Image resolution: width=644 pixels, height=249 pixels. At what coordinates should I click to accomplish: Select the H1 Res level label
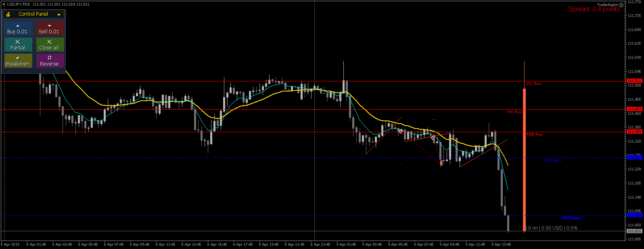coord(534,84)
